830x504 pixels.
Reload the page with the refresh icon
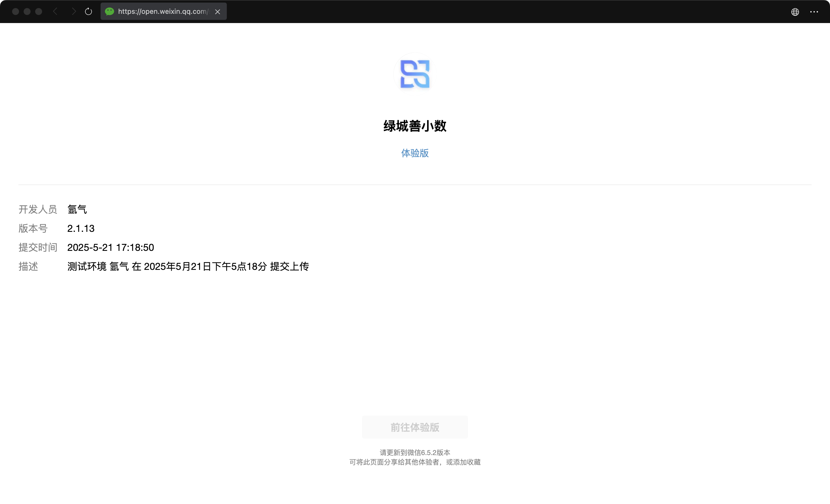[x=88, y=12]
